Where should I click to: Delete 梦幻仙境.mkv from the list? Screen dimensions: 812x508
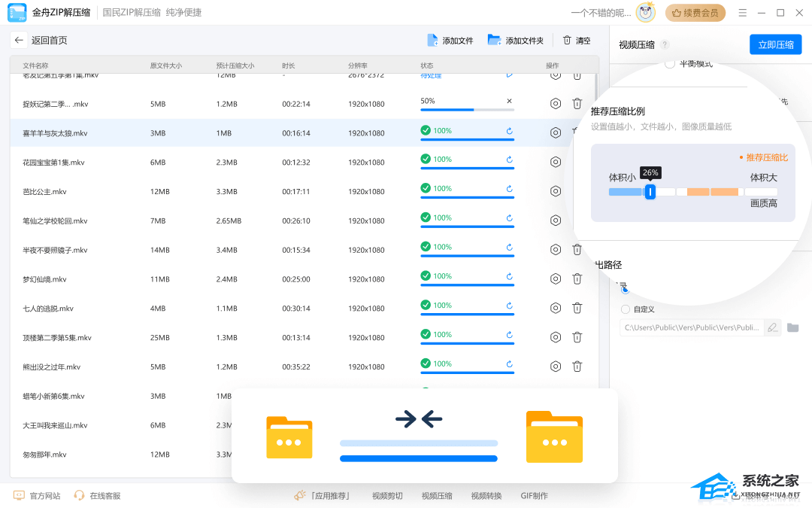pyautogui.click(x=577, y=279)
